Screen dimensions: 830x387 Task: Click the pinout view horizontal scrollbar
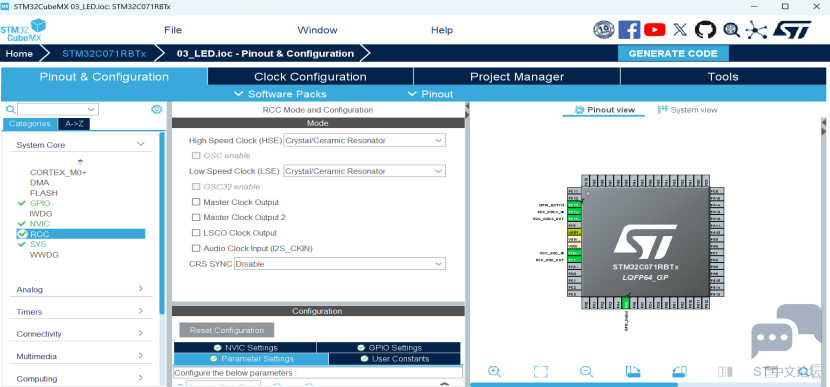[x=574, y=384]
